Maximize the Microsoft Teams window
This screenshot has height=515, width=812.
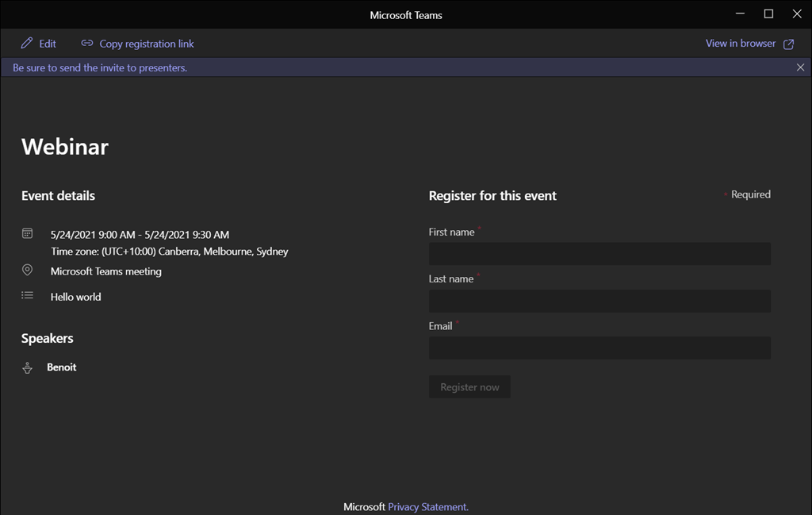pyautogui.click(x=768, y=14)
